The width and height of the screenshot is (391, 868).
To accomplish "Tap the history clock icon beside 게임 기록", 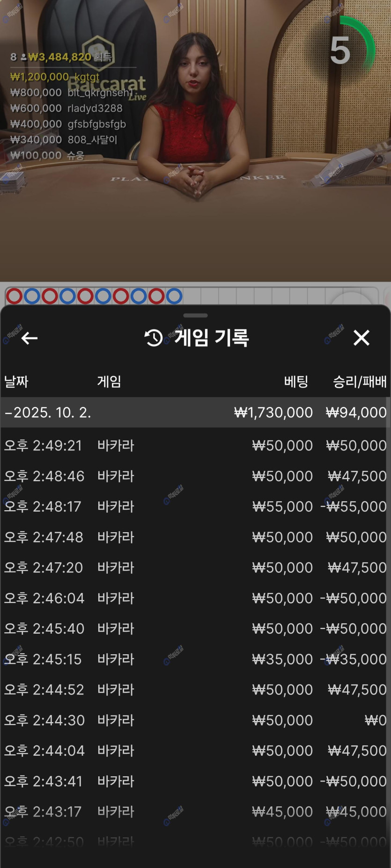I will click(x=154, y=338).
